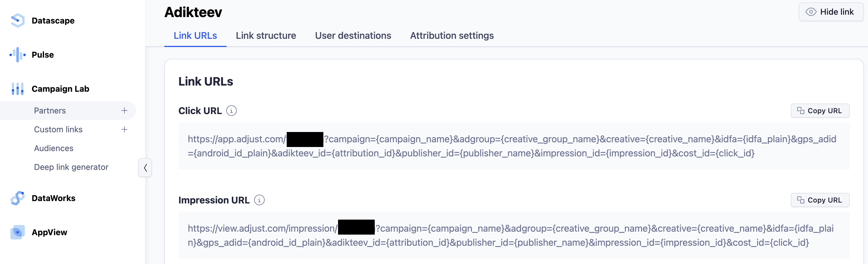Click the Datascape logo icon
Viewport: 868px width, 264px height.
18,21
